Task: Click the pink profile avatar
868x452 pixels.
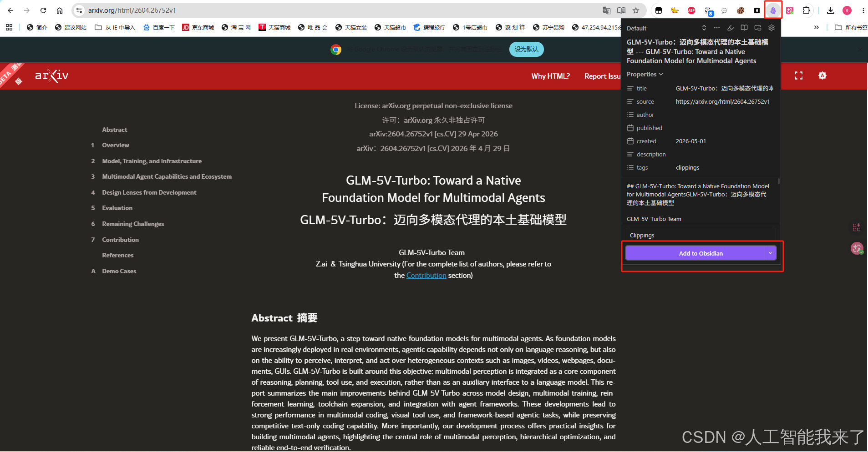Action: 847,10
